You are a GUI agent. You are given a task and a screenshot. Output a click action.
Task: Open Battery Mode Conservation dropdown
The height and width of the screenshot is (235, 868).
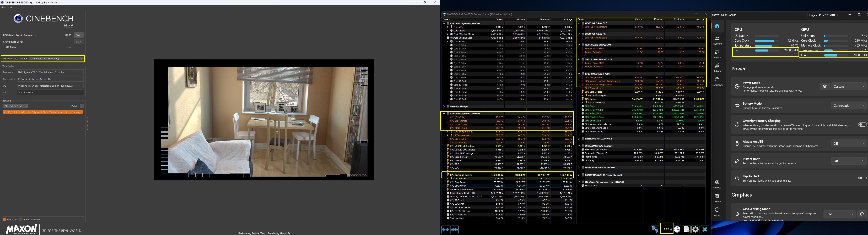(849, 105)
